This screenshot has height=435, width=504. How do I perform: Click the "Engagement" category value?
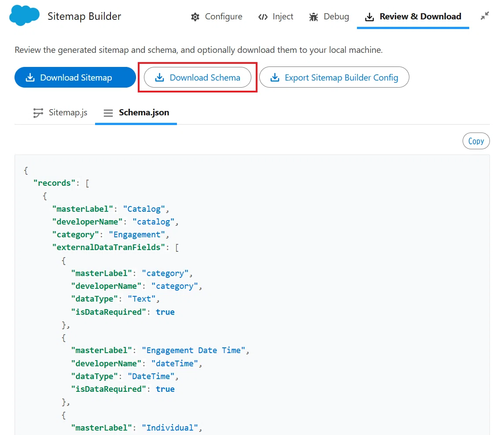pyautogui.click(x=137, y=235)
